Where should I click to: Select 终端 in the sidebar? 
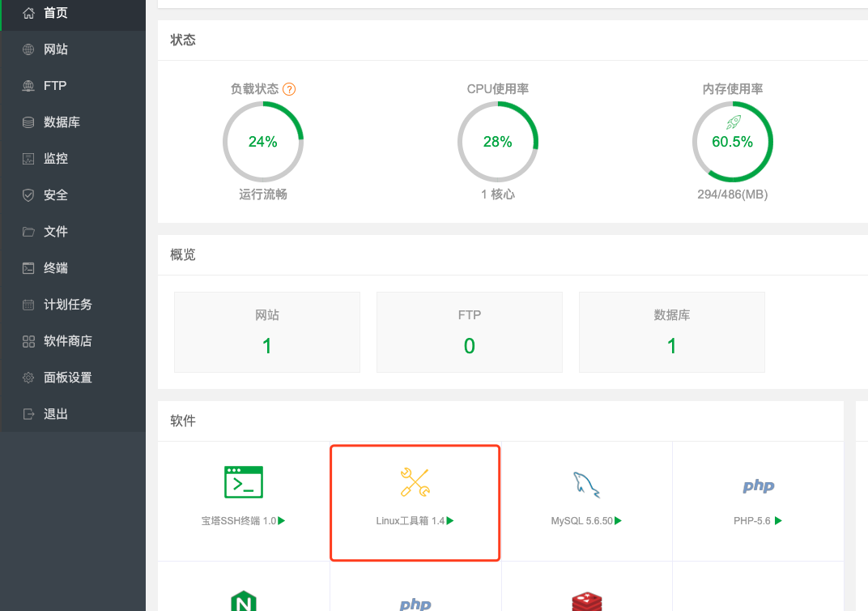click(x=73, y=268)
